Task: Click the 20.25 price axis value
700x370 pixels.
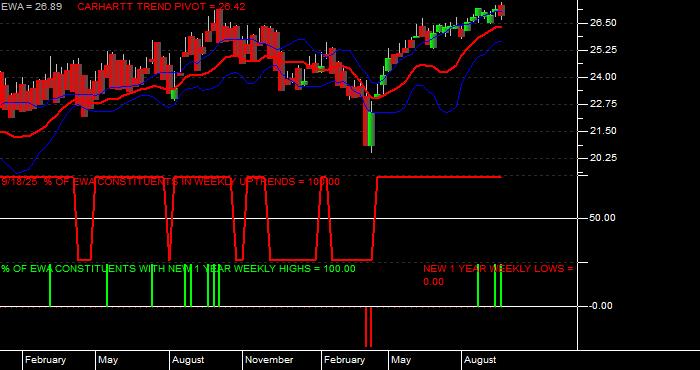Action: click(603, 158)
